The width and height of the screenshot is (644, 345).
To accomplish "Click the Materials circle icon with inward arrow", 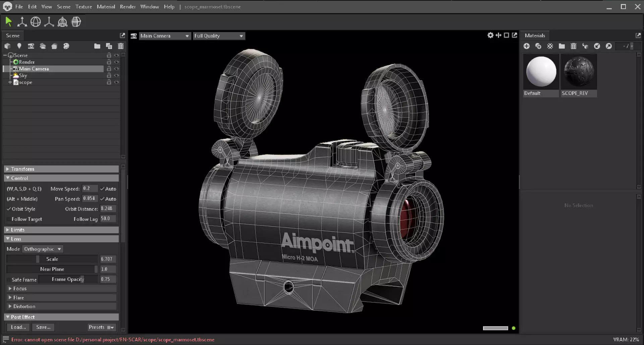I will [597, 46].
